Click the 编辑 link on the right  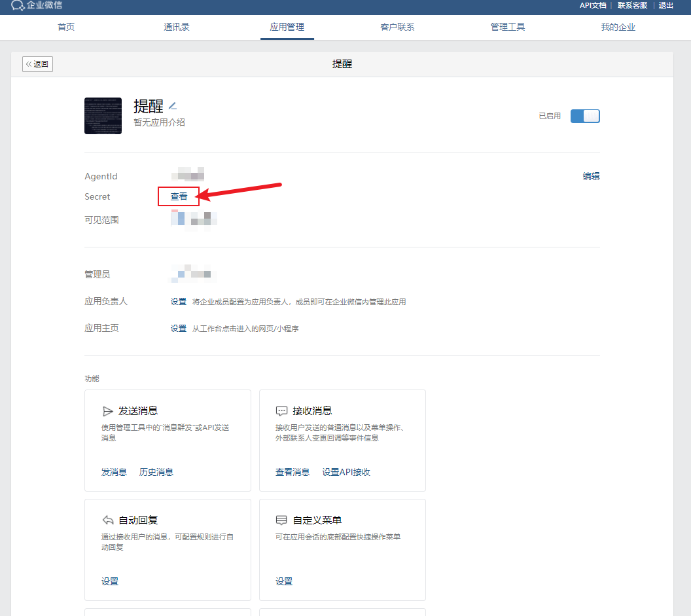pyautogui.click(x=591, y=176)
